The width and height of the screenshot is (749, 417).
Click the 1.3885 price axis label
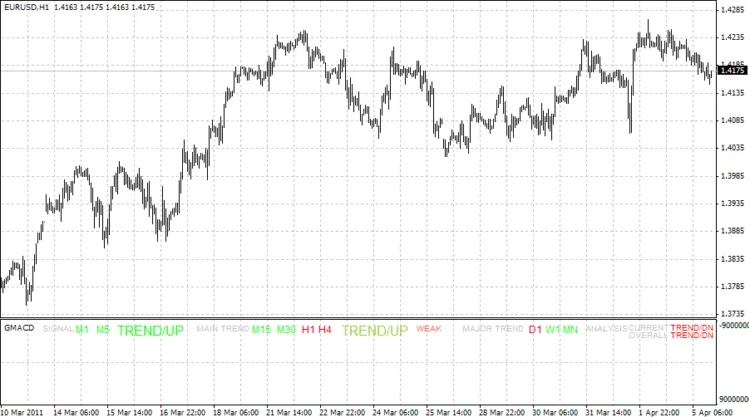732,231
